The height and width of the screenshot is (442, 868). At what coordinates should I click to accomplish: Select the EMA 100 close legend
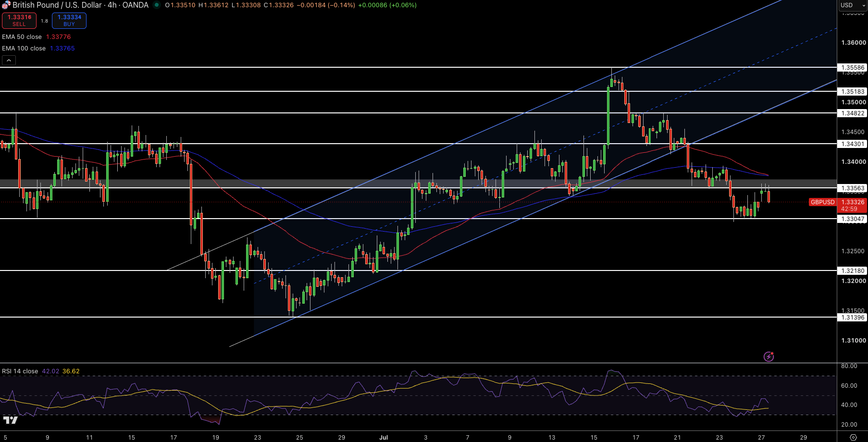coord(24,49)
